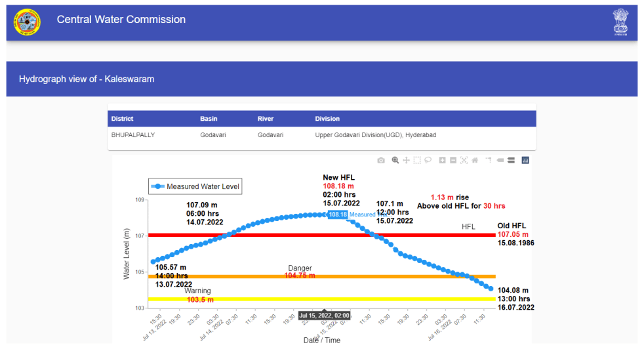
Task: Click the Central Water Commission logo
Action: tap(27, 22)
